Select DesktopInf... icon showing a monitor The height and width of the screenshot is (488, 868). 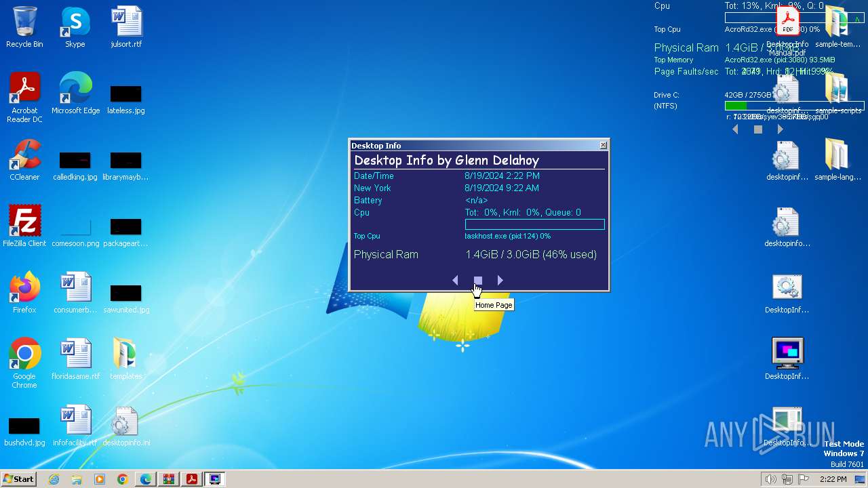[x=787, y=360]
